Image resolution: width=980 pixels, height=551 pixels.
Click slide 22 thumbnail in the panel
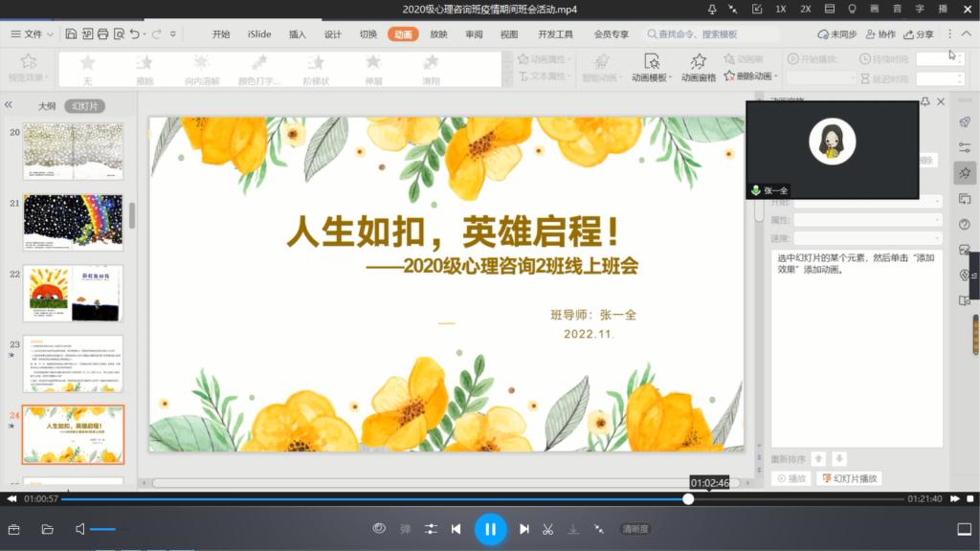(x=73, y=292)
